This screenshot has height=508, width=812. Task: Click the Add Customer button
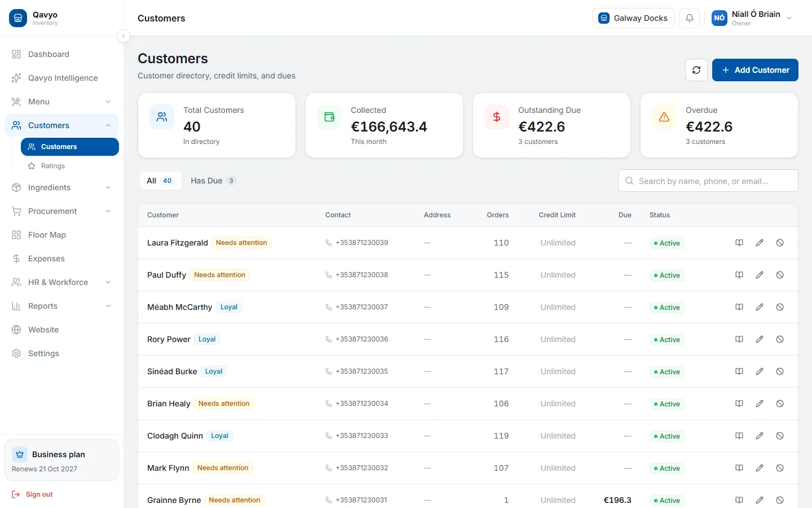click(755, 70)
